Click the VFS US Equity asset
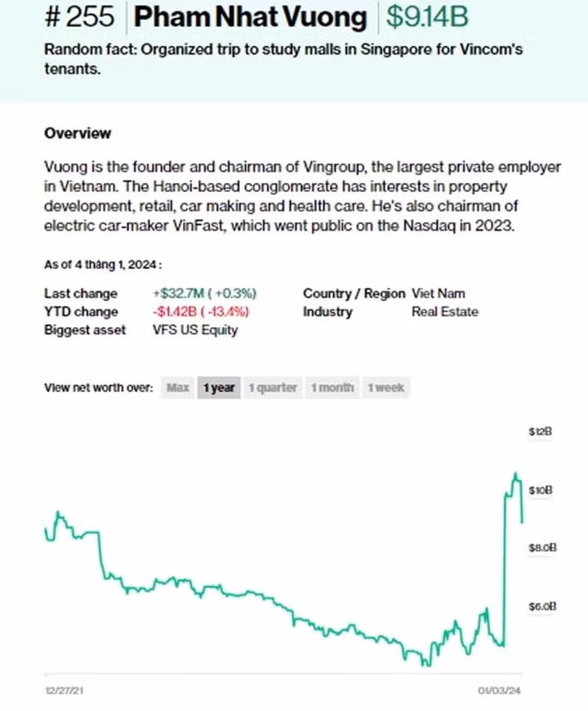This screenshot has height=711, width=588. tap(195, 330)
